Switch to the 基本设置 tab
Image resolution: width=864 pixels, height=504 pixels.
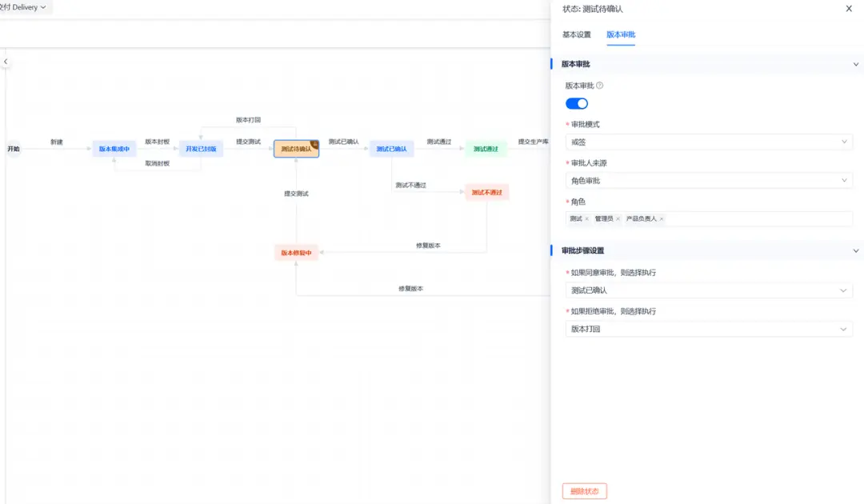tap(576, 34)
